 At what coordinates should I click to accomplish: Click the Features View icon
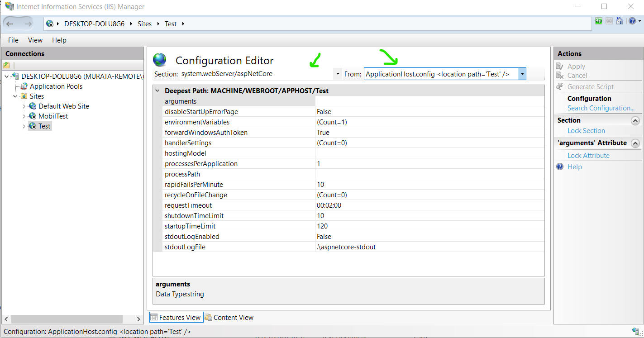[x=154, y=317]
